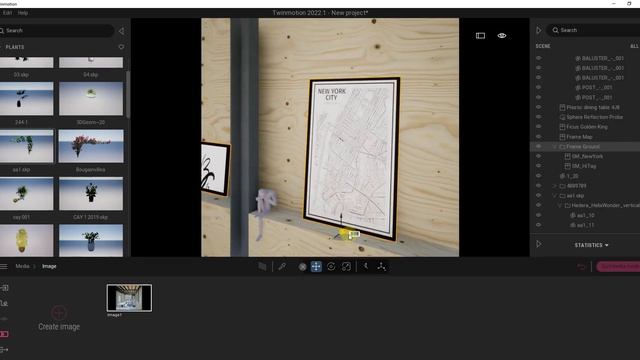Select the Image breadcrumb tab
The image size is (640, 360).
click(49, 266)
